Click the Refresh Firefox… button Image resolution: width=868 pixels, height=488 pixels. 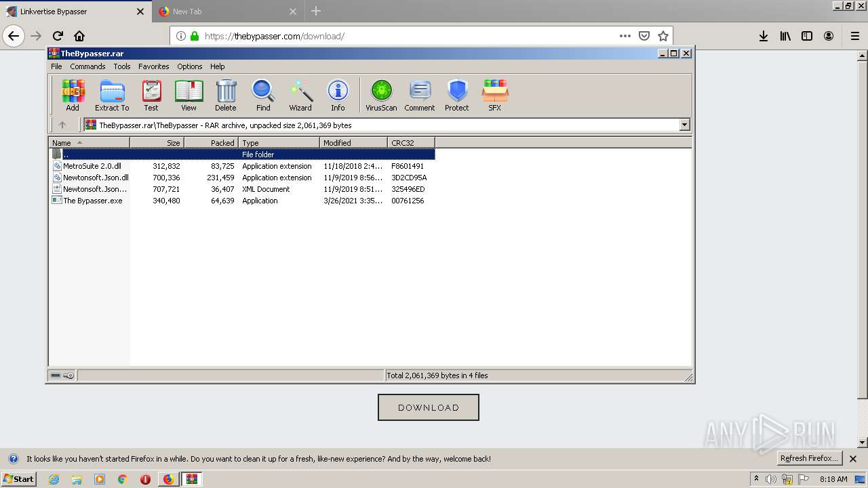(x=809, y=458)
